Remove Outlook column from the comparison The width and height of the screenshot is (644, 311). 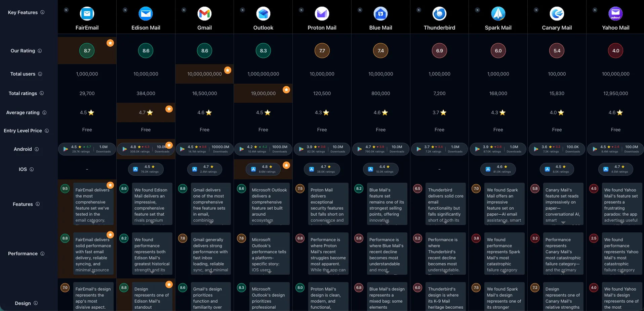[242, 10]
